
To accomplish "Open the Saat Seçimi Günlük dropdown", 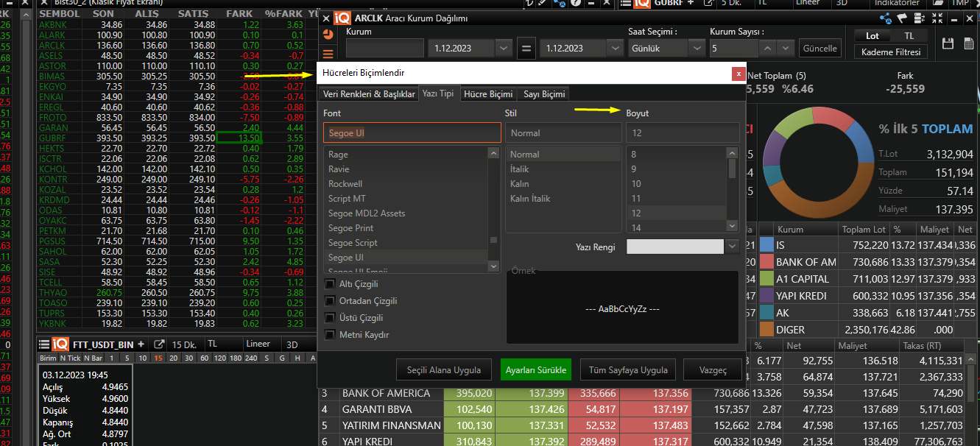I will pos(697,49).
